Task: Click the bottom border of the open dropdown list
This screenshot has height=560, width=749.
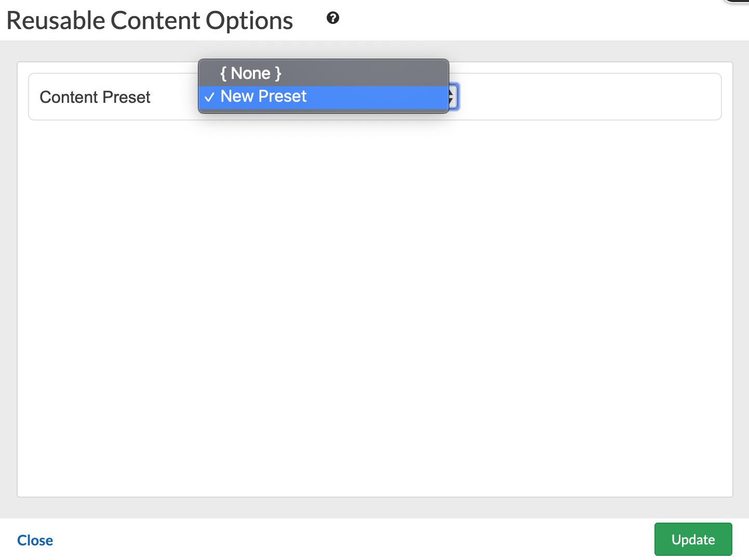Action: [323, 111]
